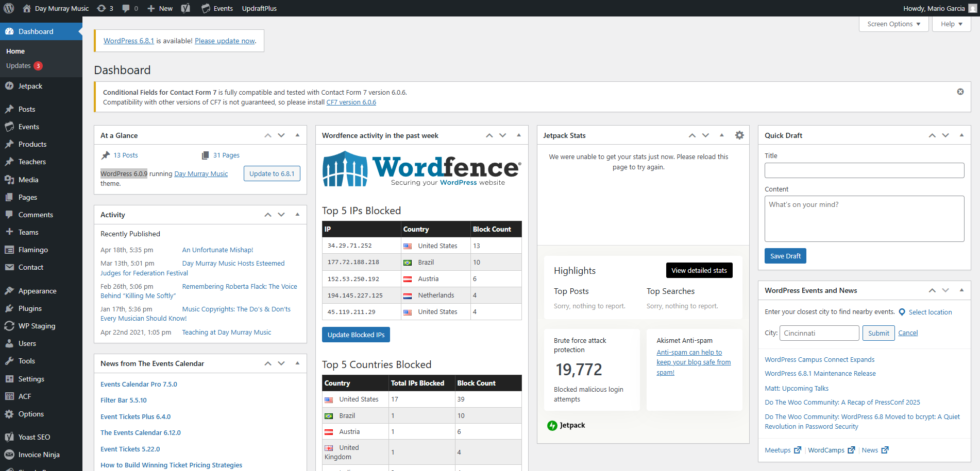The width and height of the screenshot is (980, 471).
Task: Open ACF menu item
Action: point(41,396)
